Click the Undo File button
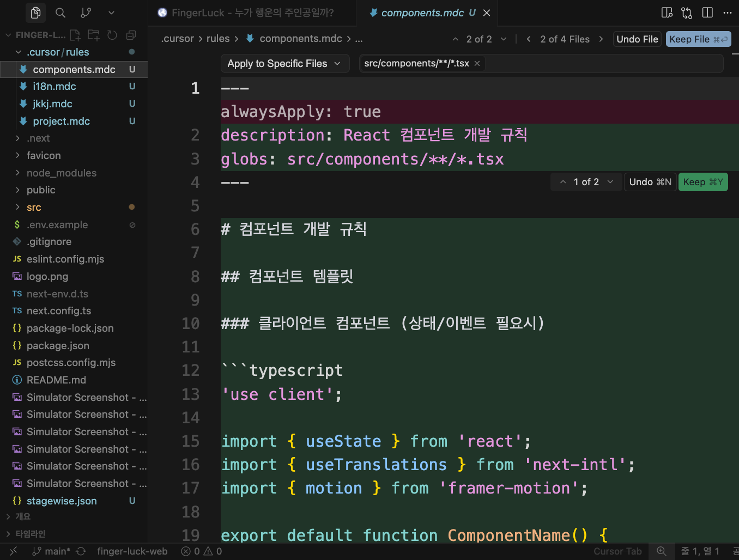Screen dimensions: 739x560 [637, 39]
